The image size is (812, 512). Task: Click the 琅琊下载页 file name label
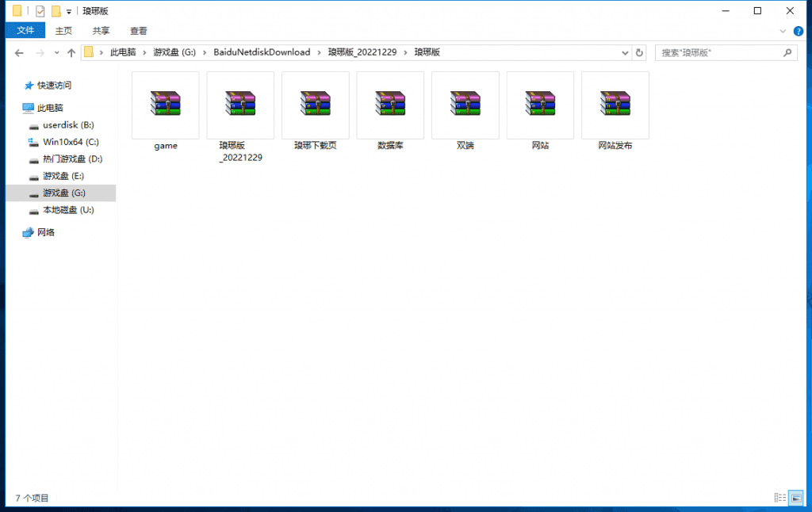coord(316,146)
